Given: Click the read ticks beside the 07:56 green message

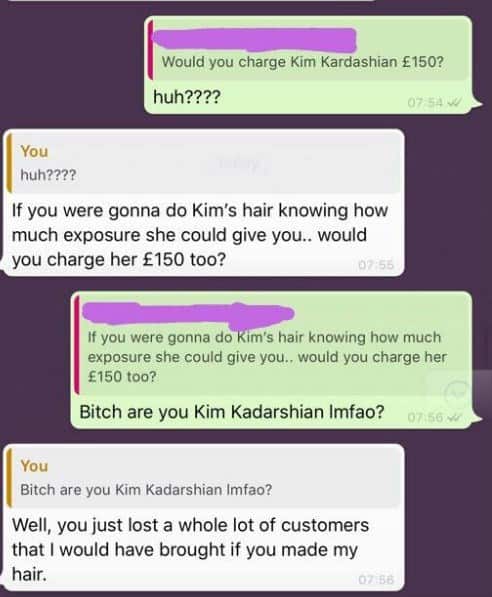Looking at the screenshot, I should pyautogui.click(x=454, y=418).
